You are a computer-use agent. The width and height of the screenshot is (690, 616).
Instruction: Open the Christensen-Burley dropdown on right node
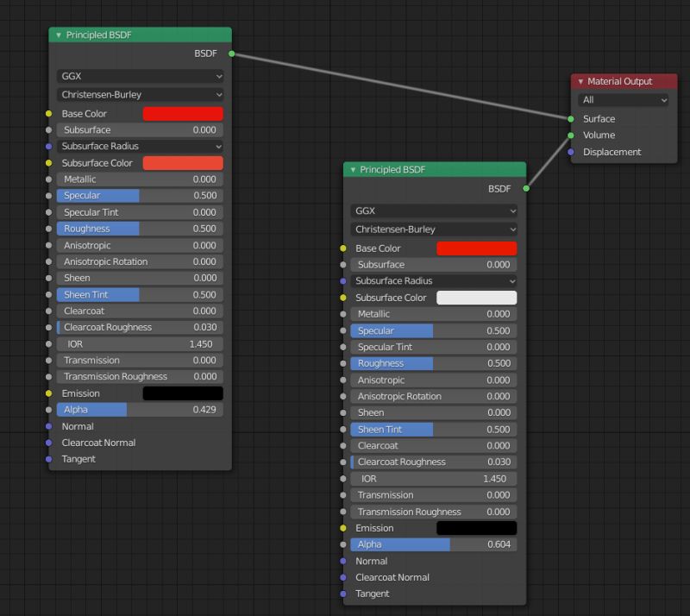pos(433,227)
